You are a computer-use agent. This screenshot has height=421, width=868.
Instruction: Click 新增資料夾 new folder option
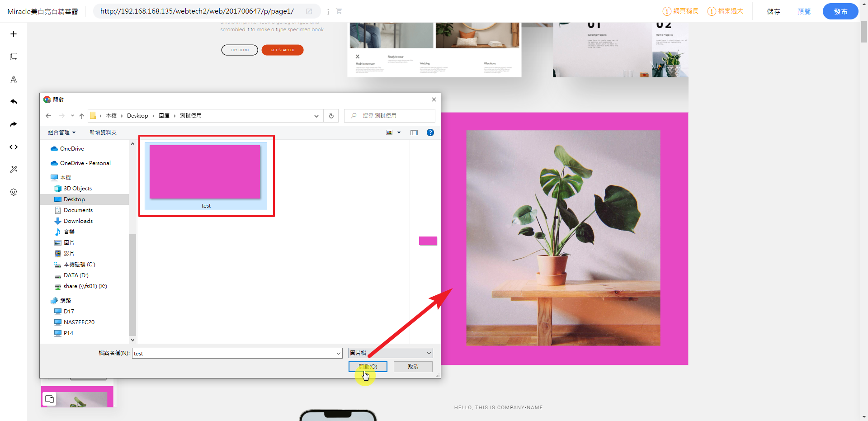pyautogui.click(x=103, y=132)
